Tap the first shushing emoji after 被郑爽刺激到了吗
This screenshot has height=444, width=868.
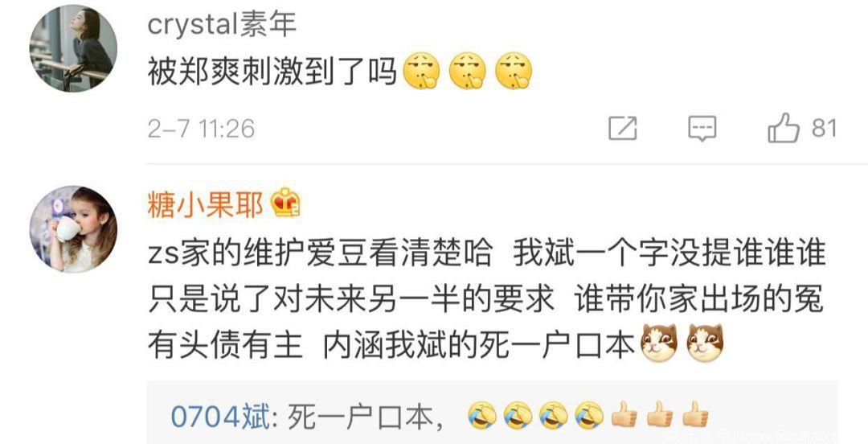421,71
